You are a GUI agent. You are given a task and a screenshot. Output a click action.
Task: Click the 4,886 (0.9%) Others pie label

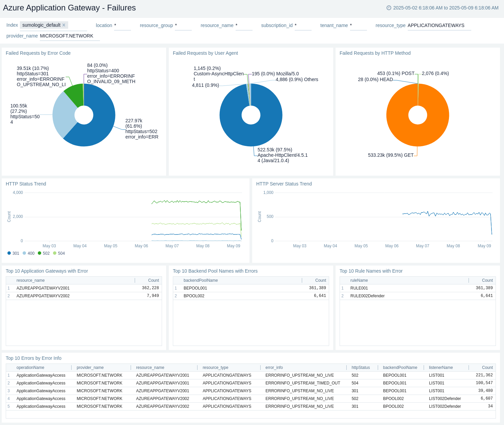[x=297, y=79]
